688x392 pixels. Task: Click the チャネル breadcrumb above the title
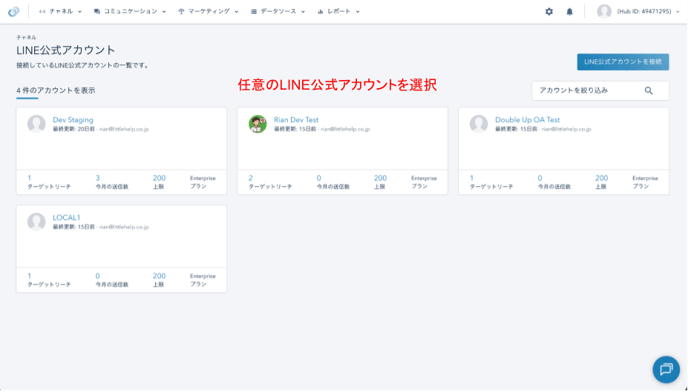tap(26, 38)
